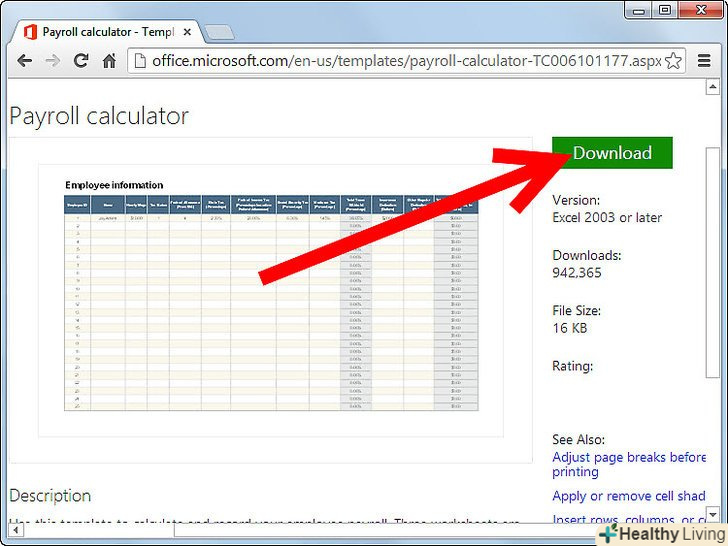Screen dimensions: 728x546
Task: Select the Payroll calculator tab
Action: [108, 32]
